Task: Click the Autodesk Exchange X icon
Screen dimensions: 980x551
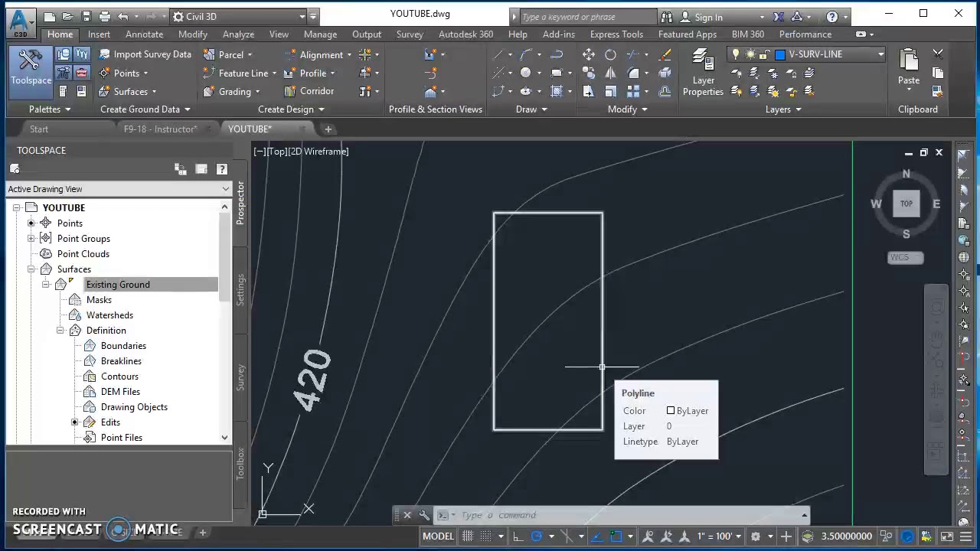Action: pos(779,17)
